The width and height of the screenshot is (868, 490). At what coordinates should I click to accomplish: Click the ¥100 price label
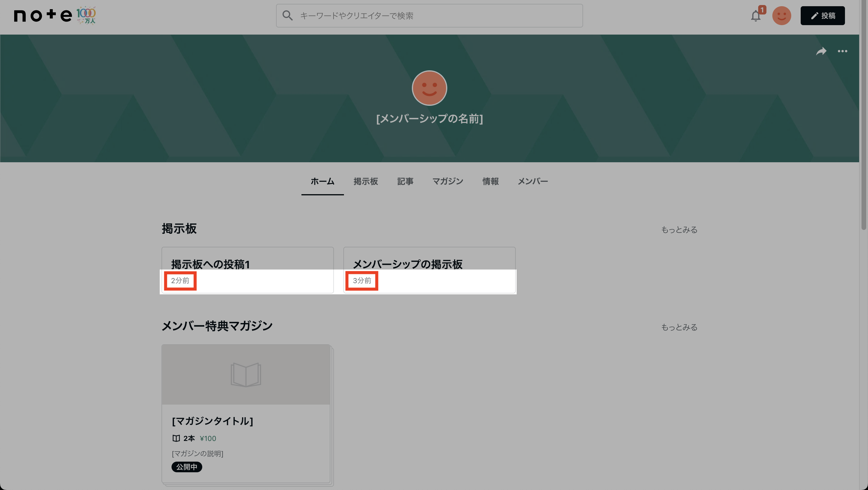click(x=208, y=438)
